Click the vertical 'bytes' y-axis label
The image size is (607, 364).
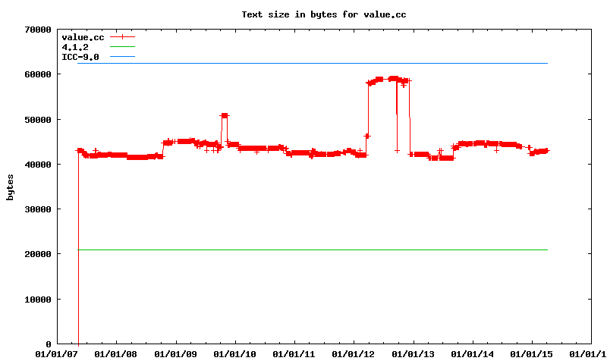11,187
